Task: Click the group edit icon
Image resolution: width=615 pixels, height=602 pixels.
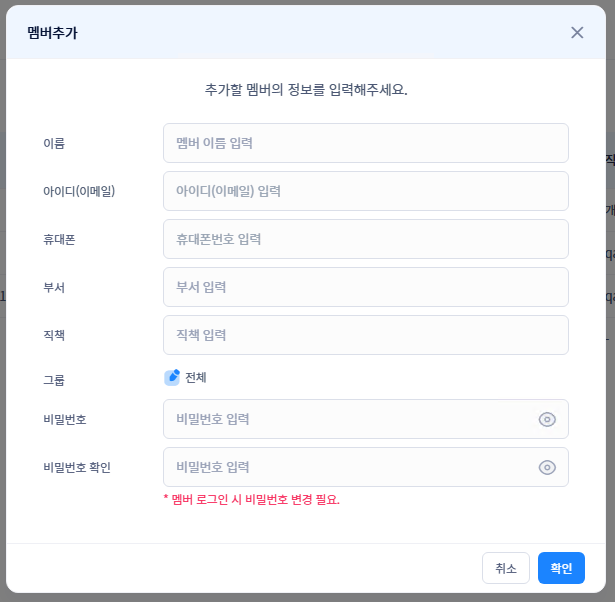Action: coord(172,377)
